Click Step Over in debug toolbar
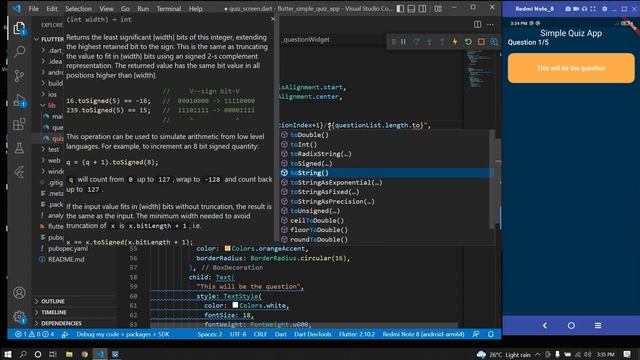640x360 pixels. coord(416,42)
